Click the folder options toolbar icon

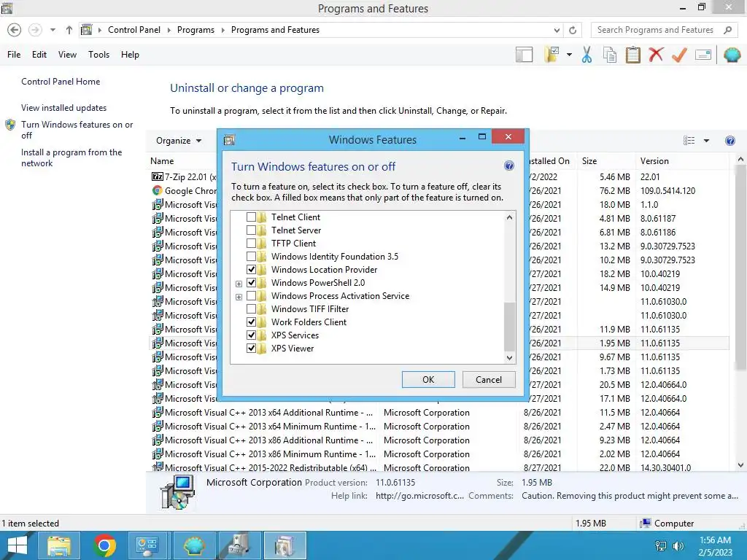[551, 55]
